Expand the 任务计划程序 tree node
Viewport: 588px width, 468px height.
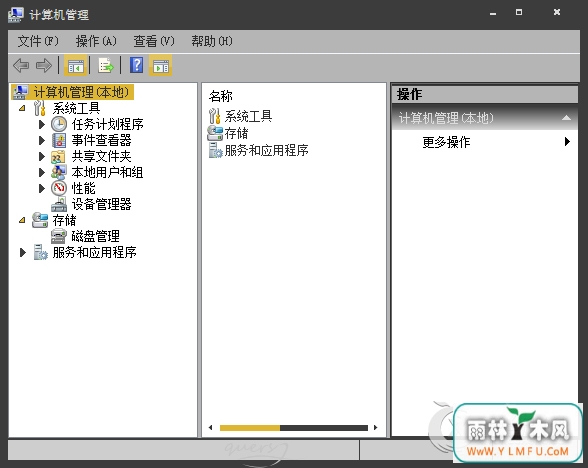pyautogui.click(x=42, y=124)
